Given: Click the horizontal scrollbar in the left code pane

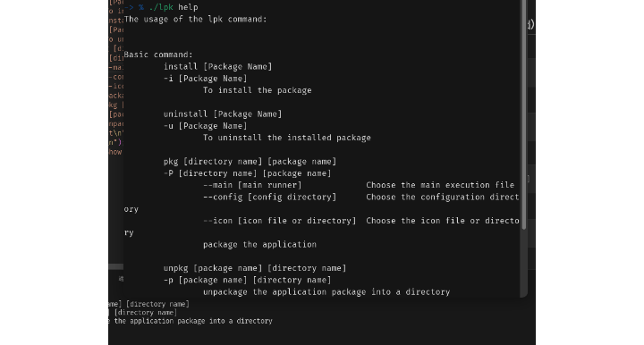Looking at the screenshot, I should pyautogui.click(x=115, y=267).
